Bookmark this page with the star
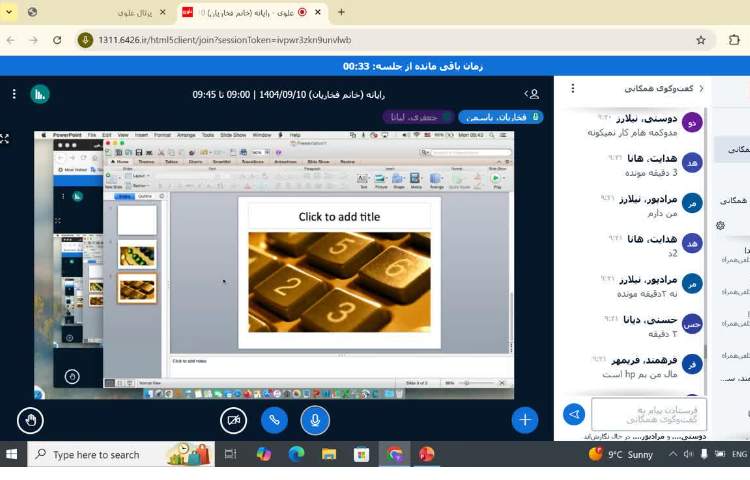 click(x=700, y=40)
